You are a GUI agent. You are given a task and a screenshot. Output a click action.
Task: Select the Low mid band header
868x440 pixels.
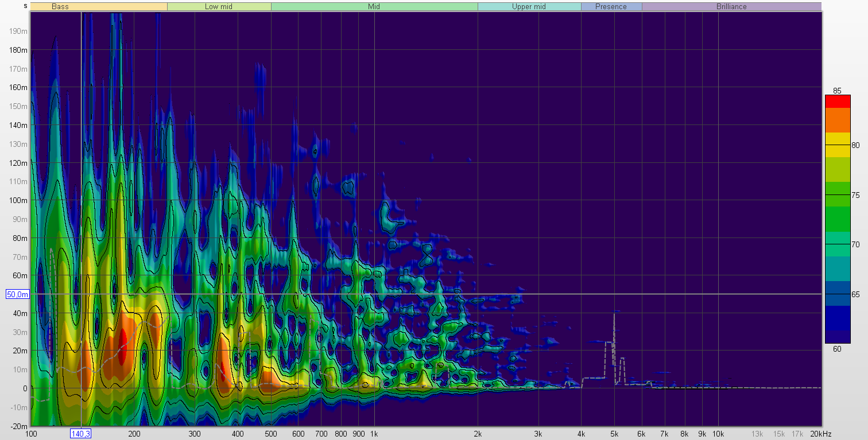(219, 6)
